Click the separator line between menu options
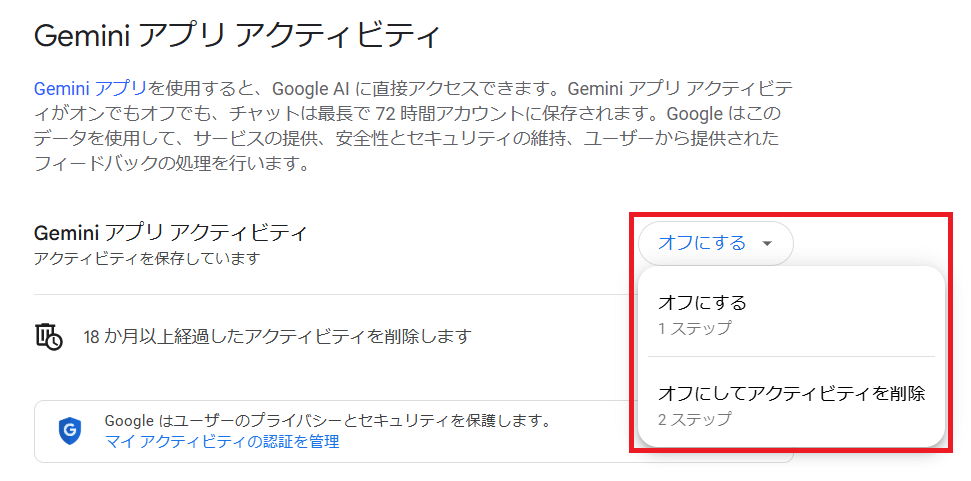Viewport: 971px width, 481px height. click(x=791, y=357)
